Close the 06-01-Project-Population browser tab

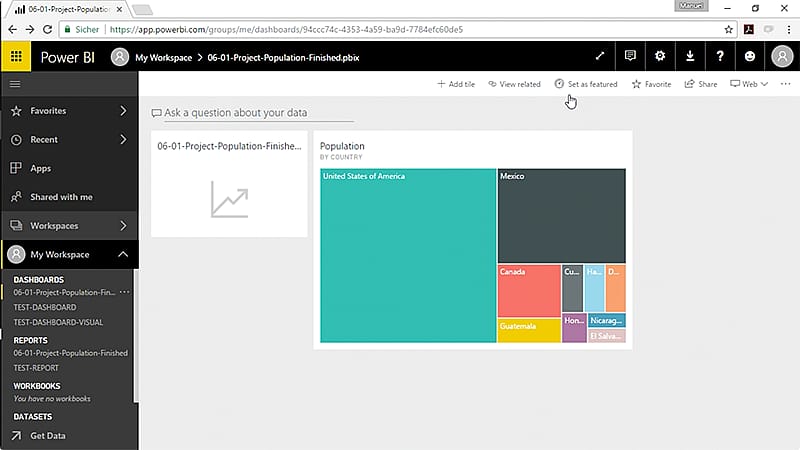[x=119, y=9]
